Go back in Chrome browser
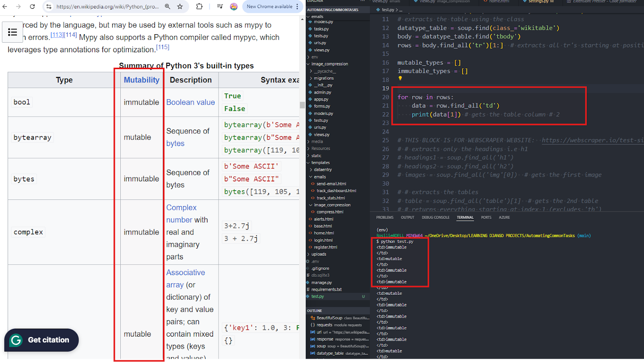The width and height of the screenshot is (644, 362). coord(5,6)
